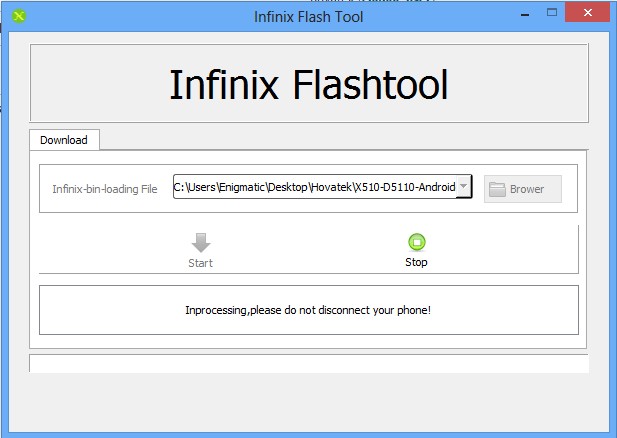Select the Download tab
617x438 pixels.
pyautogui.click(x=64, y=140)
